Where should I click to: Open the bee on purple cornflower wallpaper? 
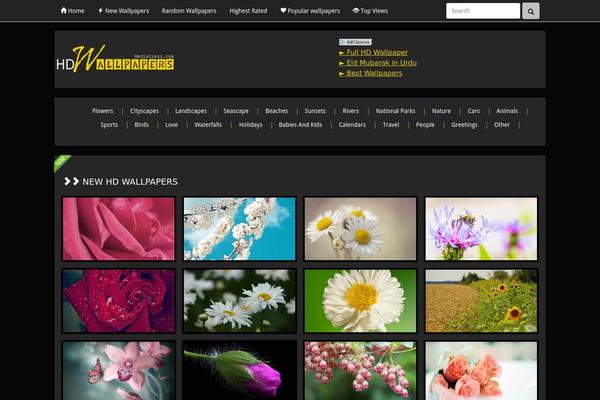(481, 229)
